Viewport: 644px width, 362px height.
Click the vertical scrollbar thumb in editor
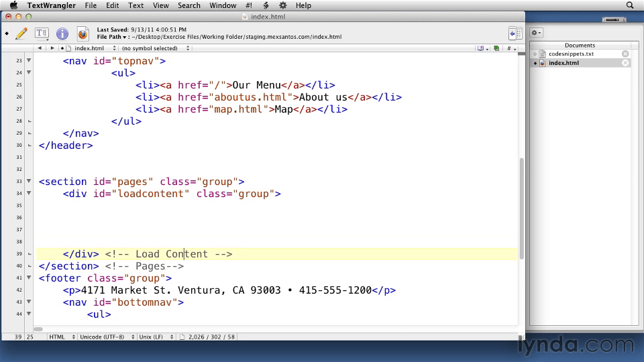(522, 208)
